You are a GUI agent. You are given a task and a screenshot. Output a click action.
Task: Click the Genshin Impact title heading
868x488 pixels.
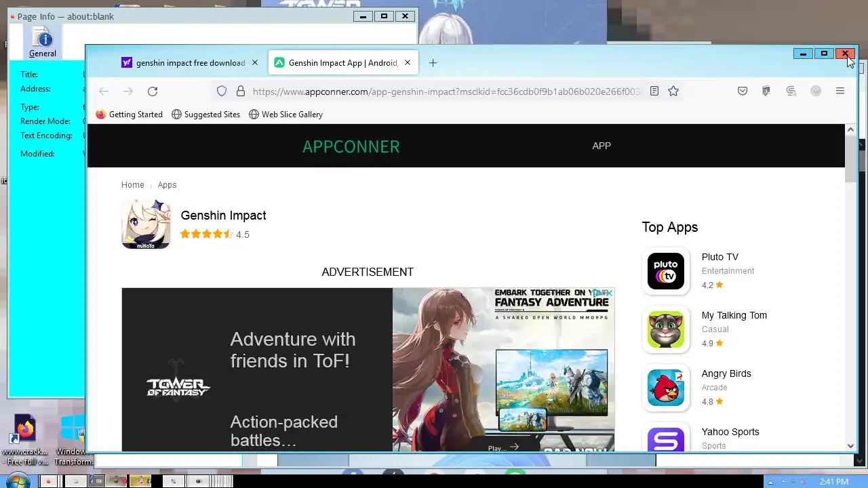point(223,216)
